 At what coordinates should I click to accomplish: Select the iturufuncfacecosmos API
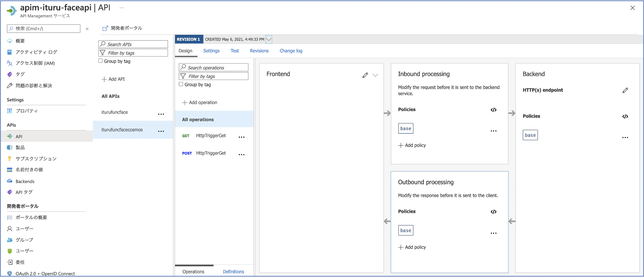coord(133,130)
